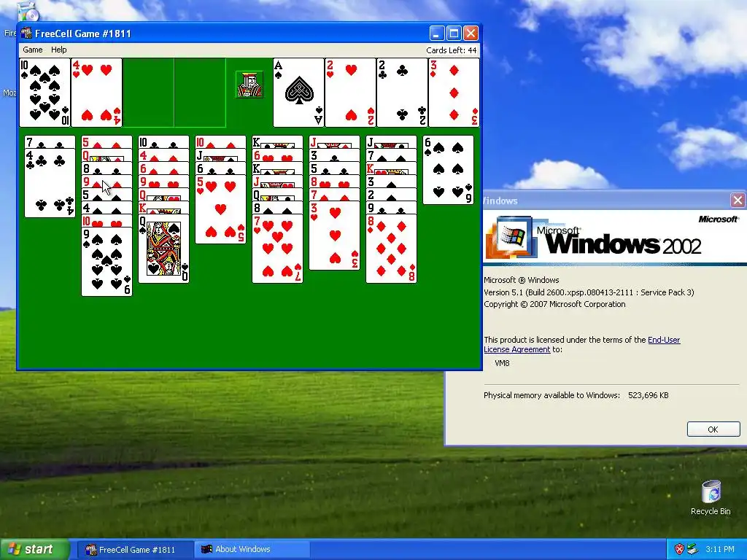Screen dimensions: 747x560
Task: Click the FreeCell title bar icon
Action: (26, 34)
